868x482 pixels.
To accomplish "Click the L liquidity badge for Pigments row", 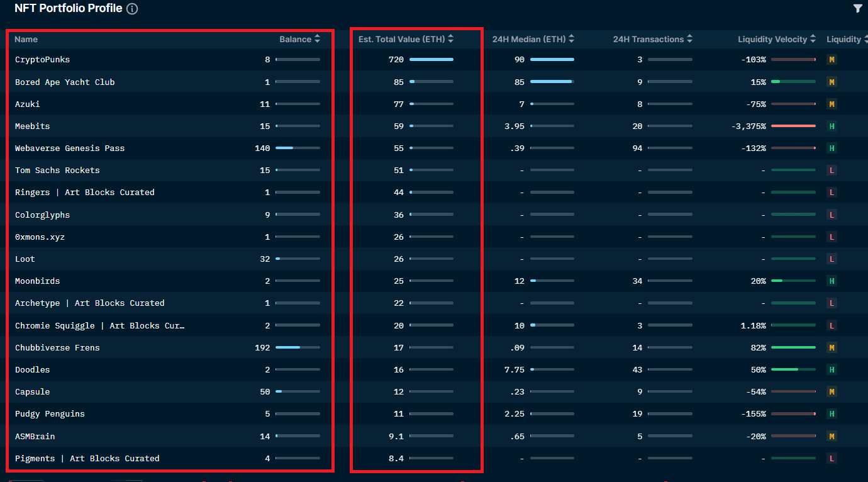I will tap(832, 458).
